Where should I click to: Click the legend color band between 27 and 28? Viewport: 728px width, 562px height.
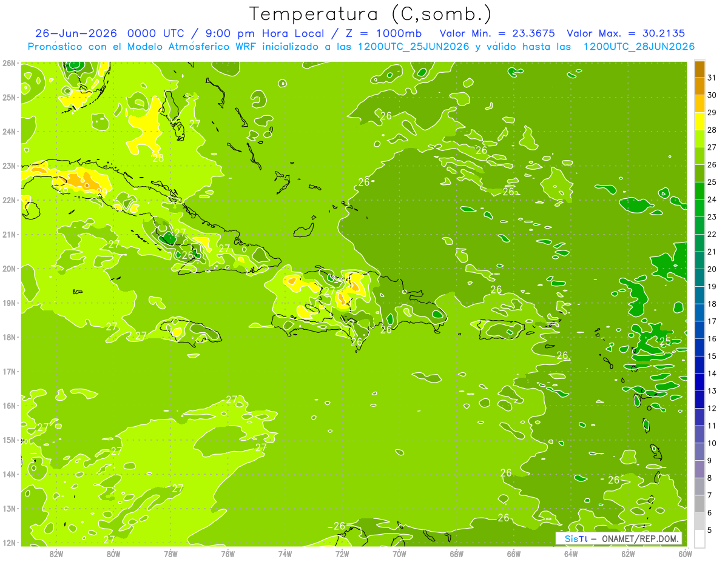click(699, 139)
